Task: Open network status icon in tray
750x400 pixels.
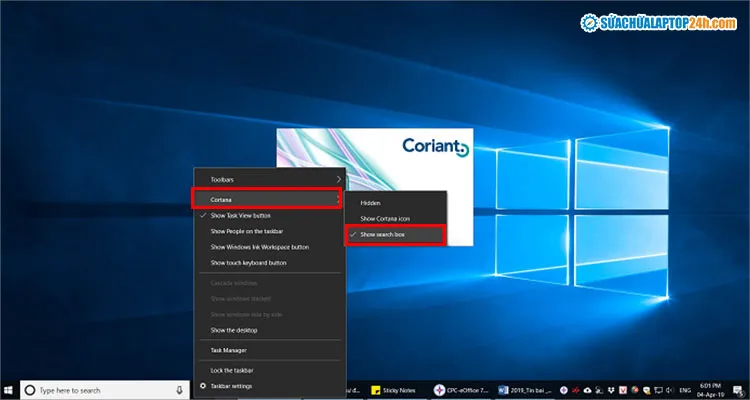Action: [x=658, y=390]
